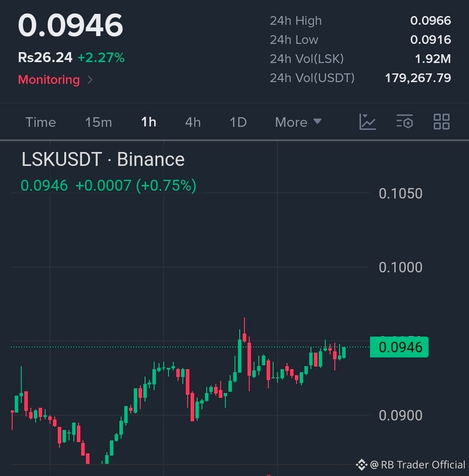Click the 24h Vol(LSK) value 1.92M

[433, 59]
